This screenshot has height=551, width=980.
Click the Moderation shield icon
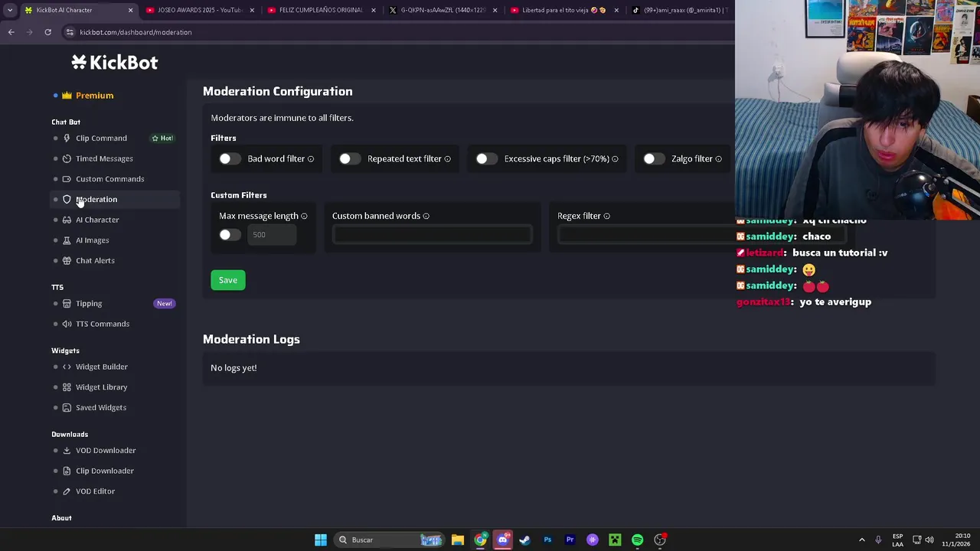[x=67, y=200]
